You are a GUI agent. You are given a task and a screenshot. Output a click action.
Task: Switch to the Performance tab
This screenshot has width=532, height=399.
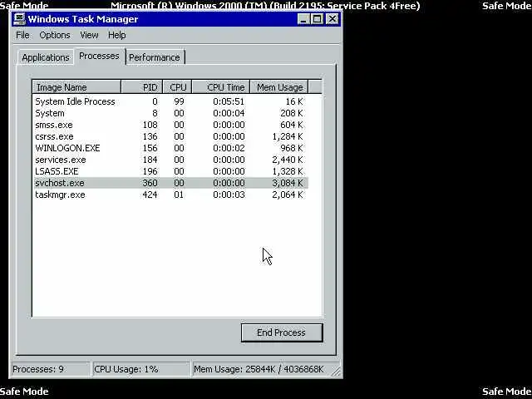click(155, 57)
